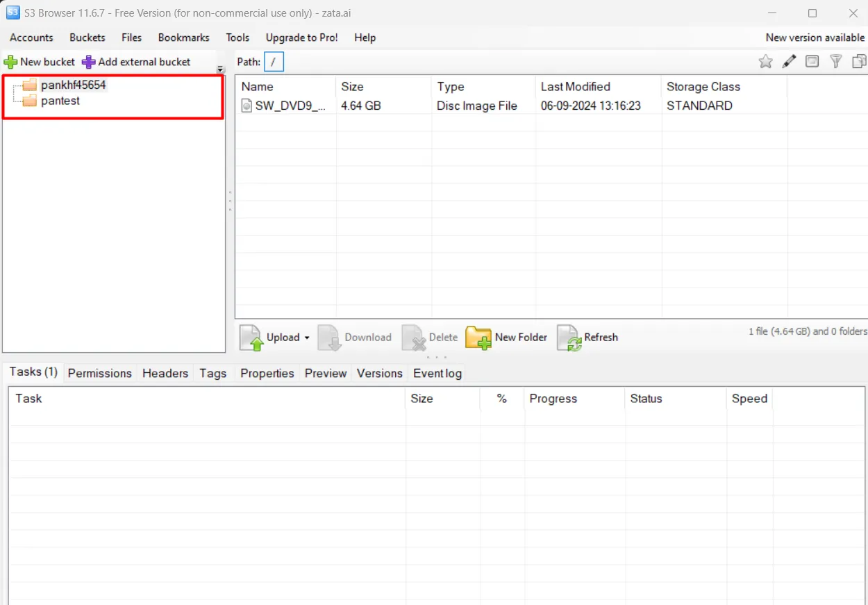The height and width of the screenshot is (605, 868).
Task: Click the copy icon at toolbar end
Action: point(860,62)
